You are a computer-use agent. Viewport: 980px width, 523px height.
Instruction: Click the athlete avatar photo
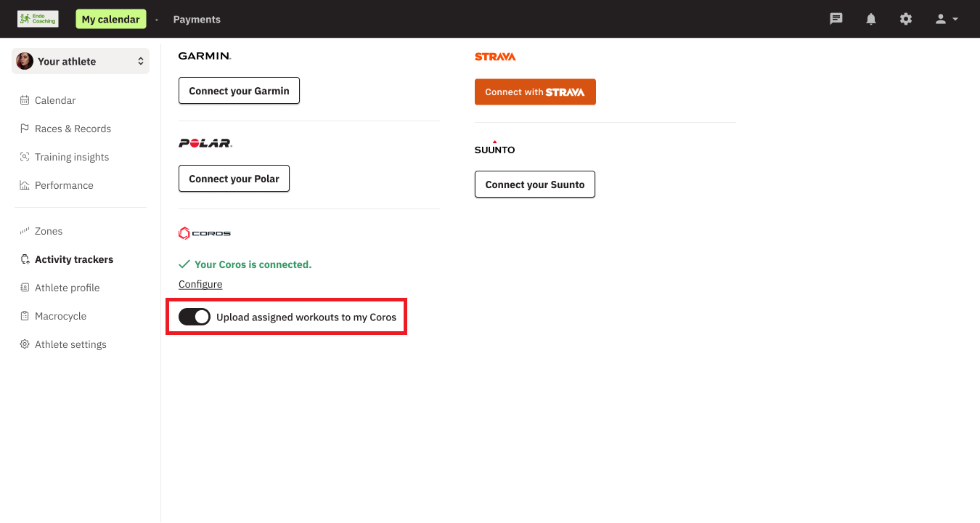pyautogui.click(x=25, y=61)
